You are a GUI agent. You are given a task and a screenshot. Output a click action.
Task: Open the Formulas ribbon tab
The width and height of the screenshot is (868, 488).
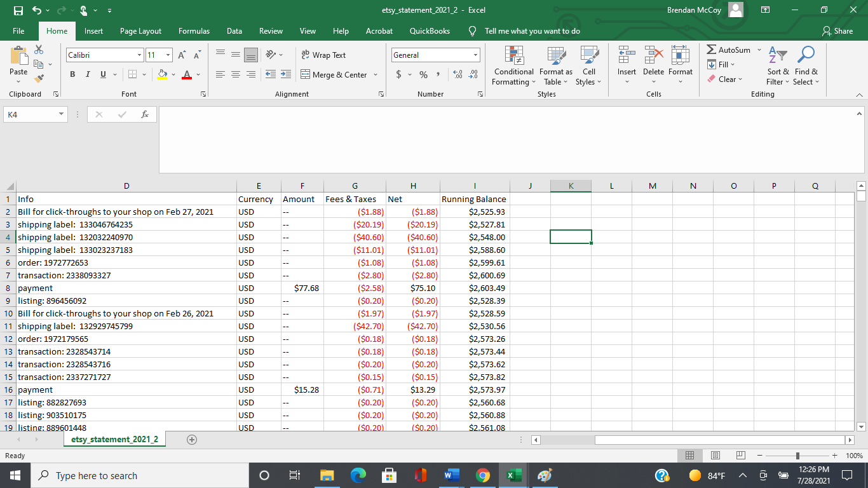click(x=194, y=31)
